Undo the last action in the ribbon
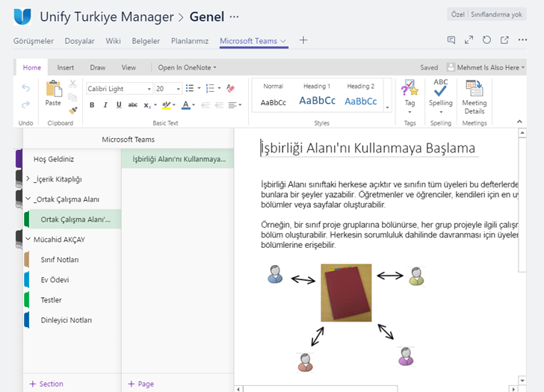Image resolution: width=544 pixels, height=392 pixels. point(25,88)
